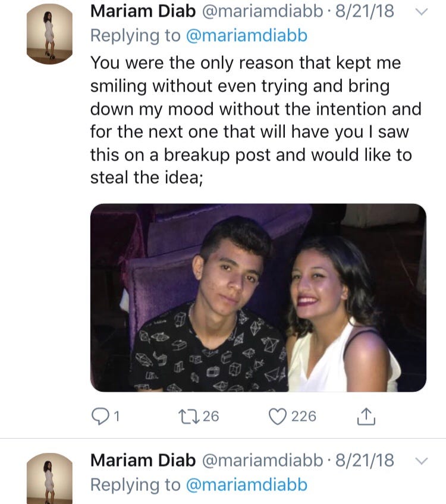The width and height of the screenshot is (446, 504).
Task: Open the Mariam Diab name on the bottom tweet
Action: (143, 460)
